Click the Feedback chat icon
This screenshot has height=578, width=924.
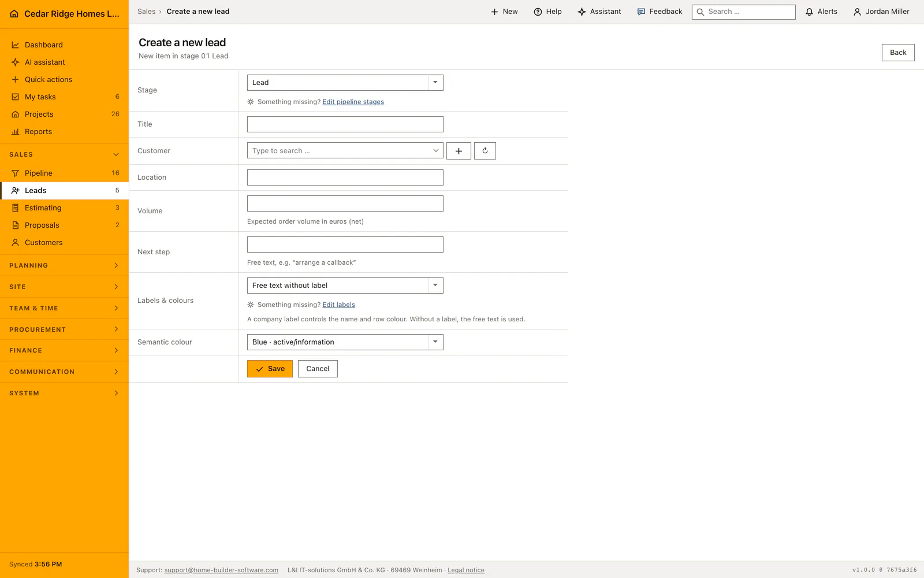tap(641, 12)
